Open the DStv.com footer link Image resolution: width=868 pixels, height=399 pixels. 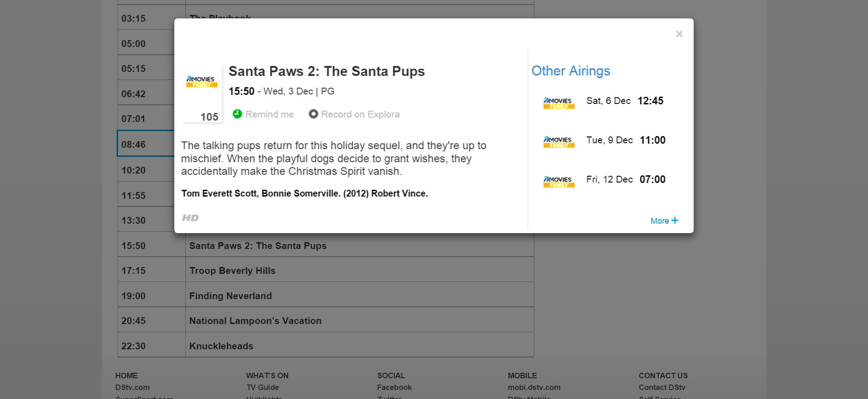point(132,387)
